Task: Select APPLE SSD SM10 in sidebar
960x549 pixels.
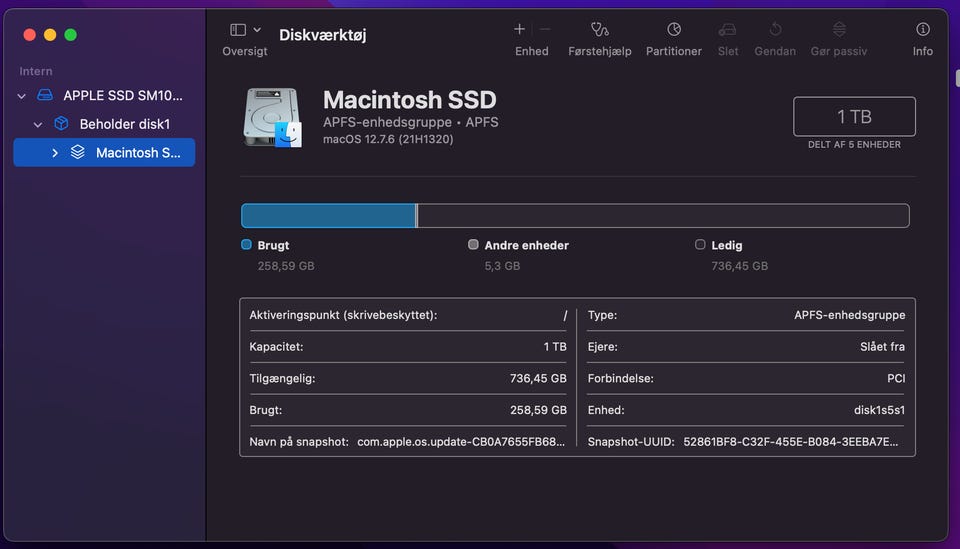Action: 122,96
